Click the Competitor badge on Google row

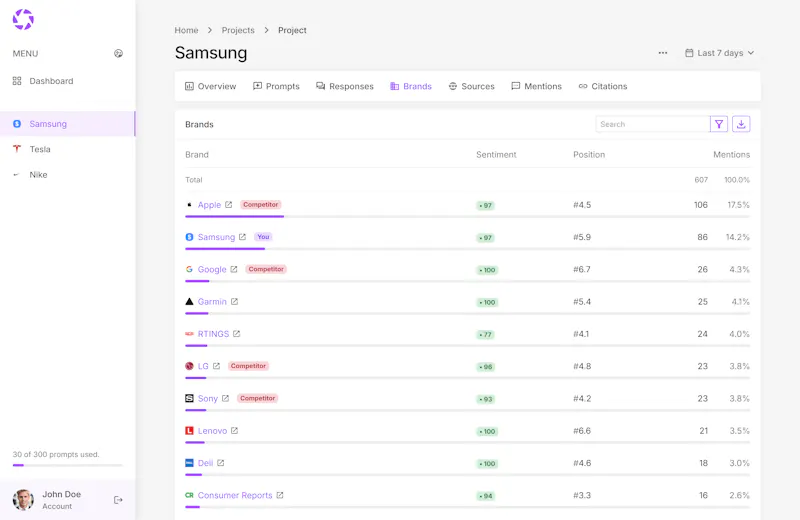266,269
